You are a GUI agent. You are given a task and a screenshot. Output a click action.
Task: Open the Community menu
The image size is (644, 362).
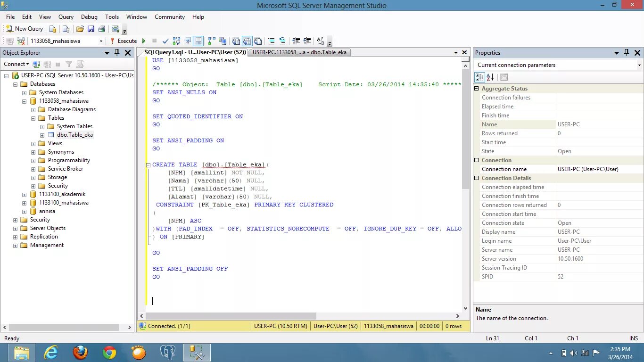click(x=170, y=17)
